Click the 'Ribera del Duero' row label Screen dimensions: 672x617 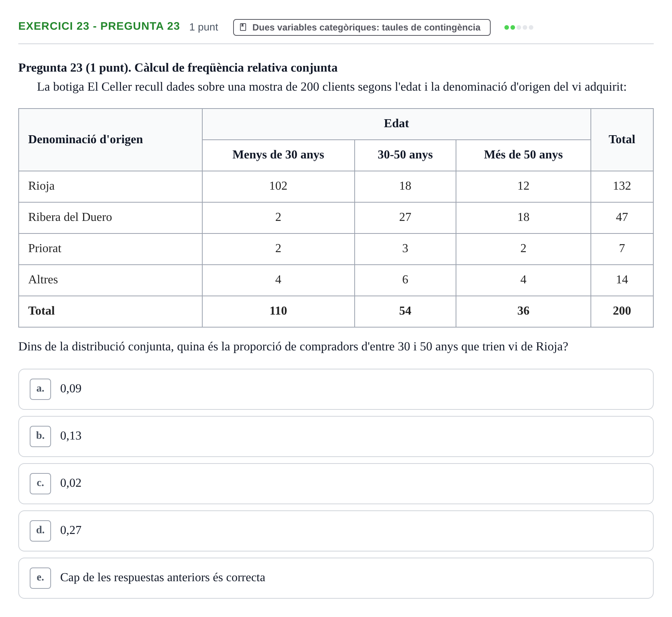[x=70, y=217]
